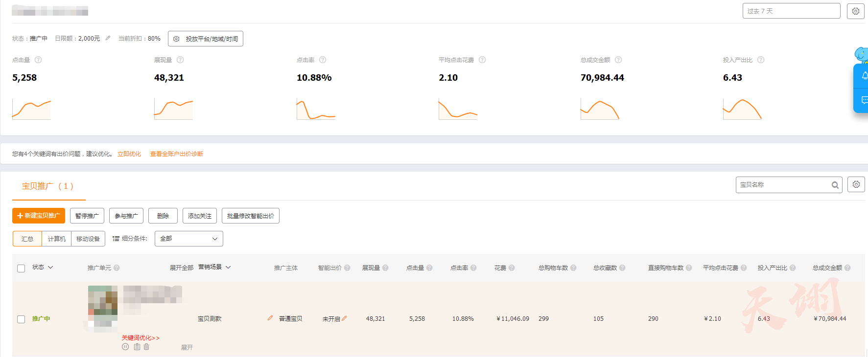Edit the daily budget with pencil icon
Image resolution: width=868 pixels, height=357 pixels.
[x=108, y=38]
